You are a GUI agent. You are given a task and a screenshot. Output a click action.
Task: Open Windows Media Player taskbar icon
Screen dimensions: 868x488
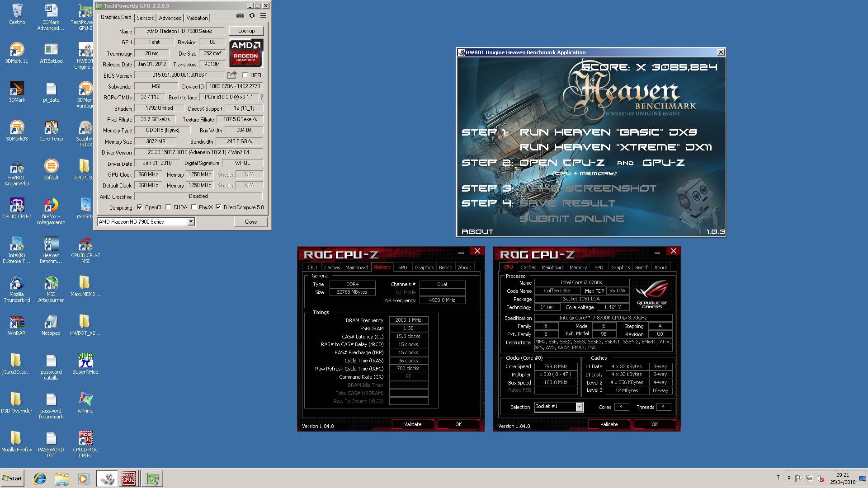coord(84,479)
